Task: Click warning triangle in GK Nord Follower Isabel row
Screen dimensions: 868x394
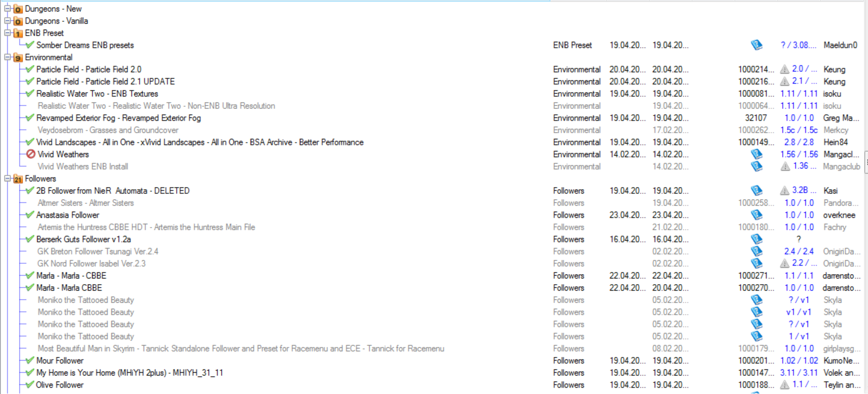Action: pyautogui.click(x=785, y=264)
